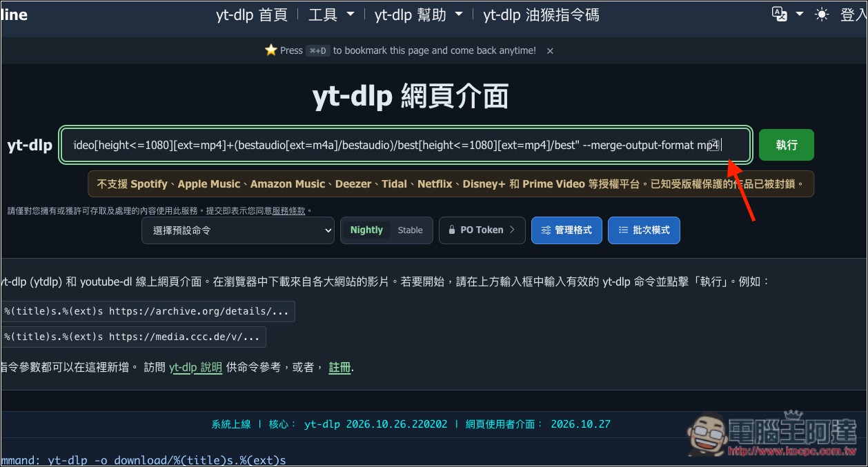Screen dimensions: 868x467
Task: Click the unsupported platforms warning notice
Action: point(451,184)
